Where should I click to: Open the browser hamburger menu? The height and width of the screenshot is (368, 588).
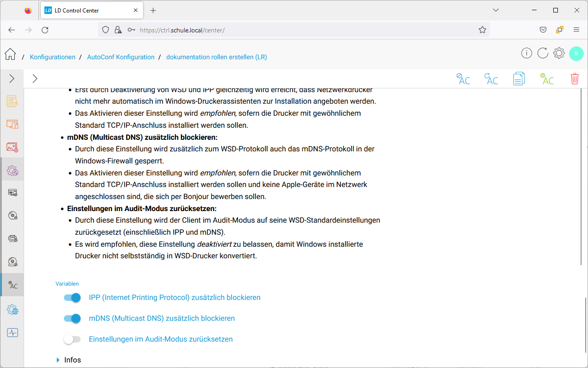[576, 30]
